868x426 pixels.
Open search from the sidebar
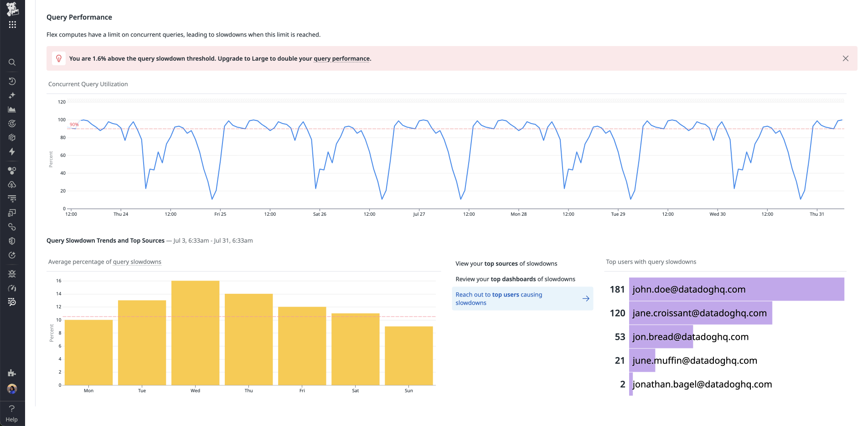coord(12,62)
